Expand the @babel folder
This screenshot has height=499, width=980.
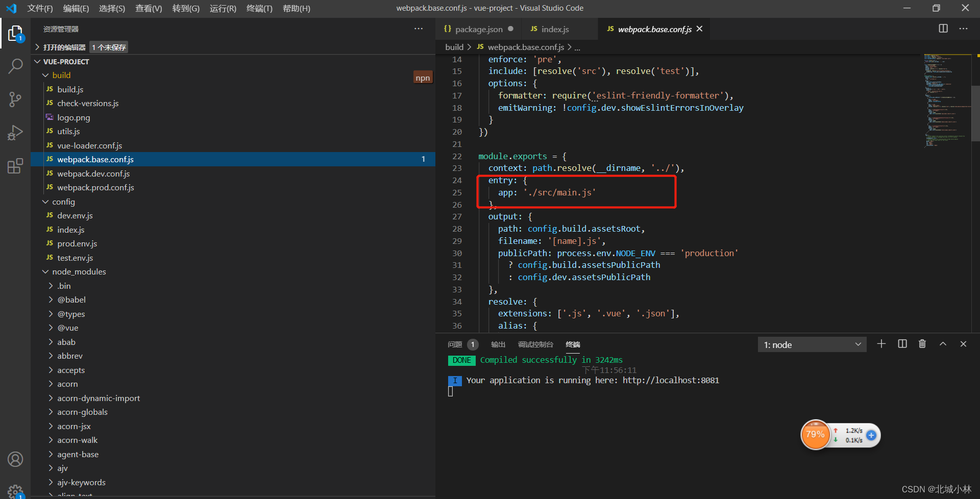(x=51, y=300)
